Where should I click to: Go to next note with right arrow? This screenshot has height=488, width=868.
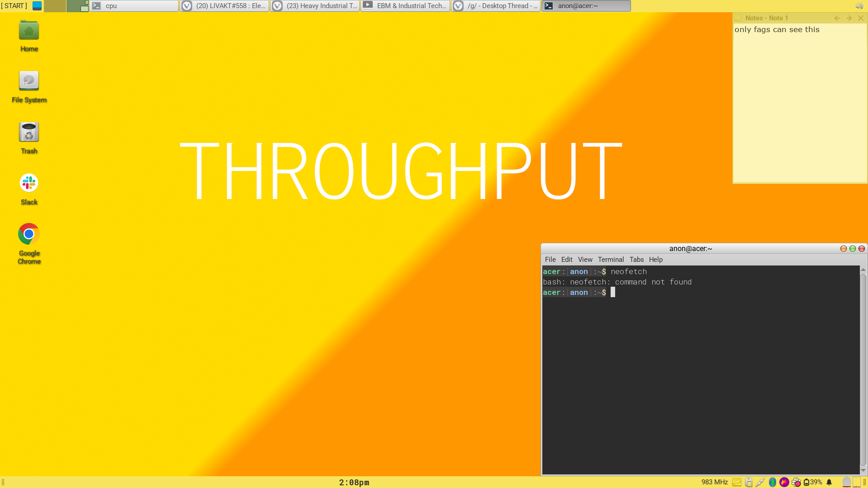[x=849, y=18]
